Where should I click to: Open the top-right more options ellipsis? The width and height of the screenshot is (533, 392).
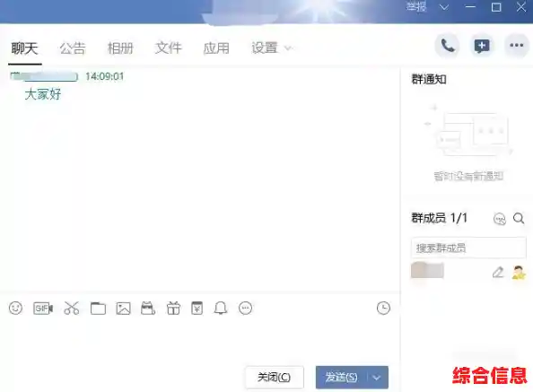pyautogui.click(x=516, y=45)
